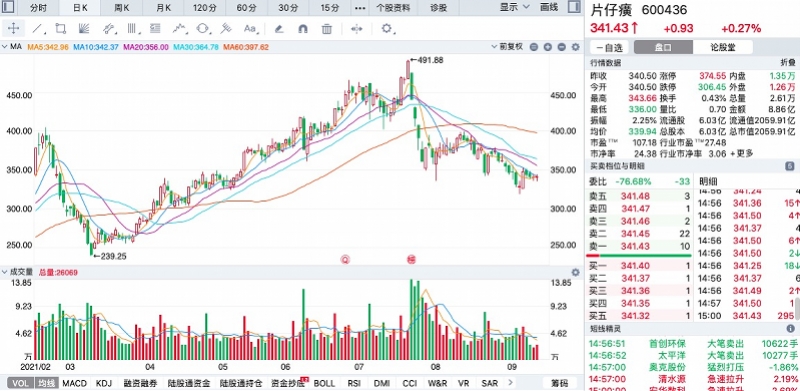Toggle the left sidebar panel icon
Screen dimensions: 800x391
pyautogui.click(x=9, y=7)
